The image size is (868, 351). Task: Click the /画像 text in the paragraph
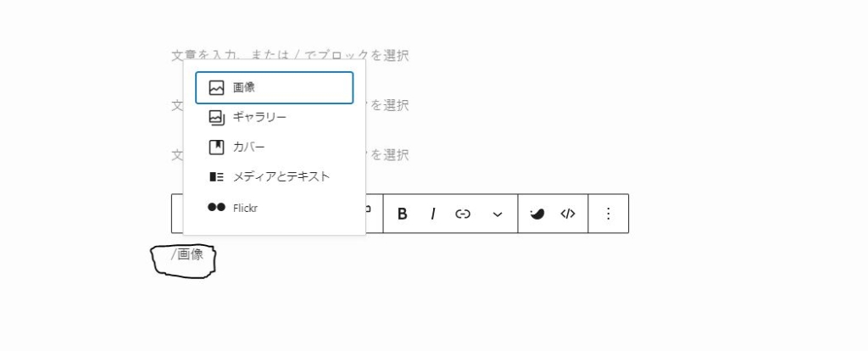(x=187, y=253)
